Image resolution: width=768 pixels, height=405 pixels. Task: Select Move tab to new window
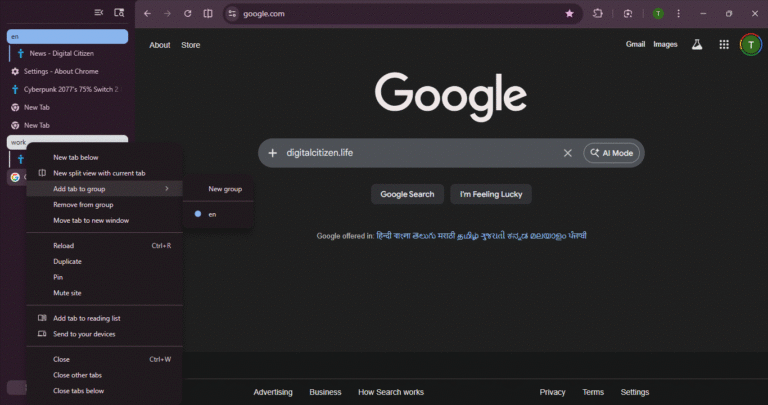[105, 220]
